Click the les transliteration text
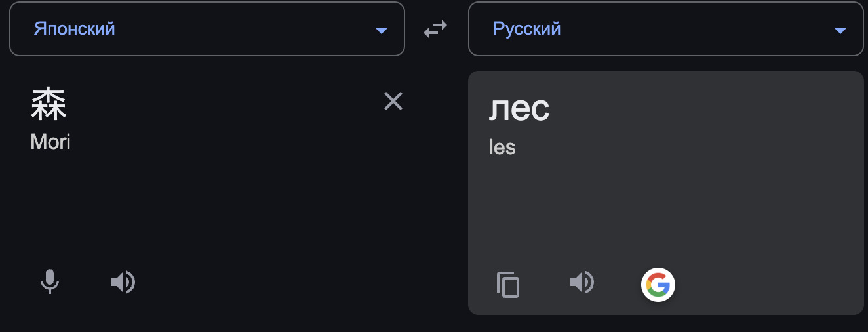 (x=502, y=147)
